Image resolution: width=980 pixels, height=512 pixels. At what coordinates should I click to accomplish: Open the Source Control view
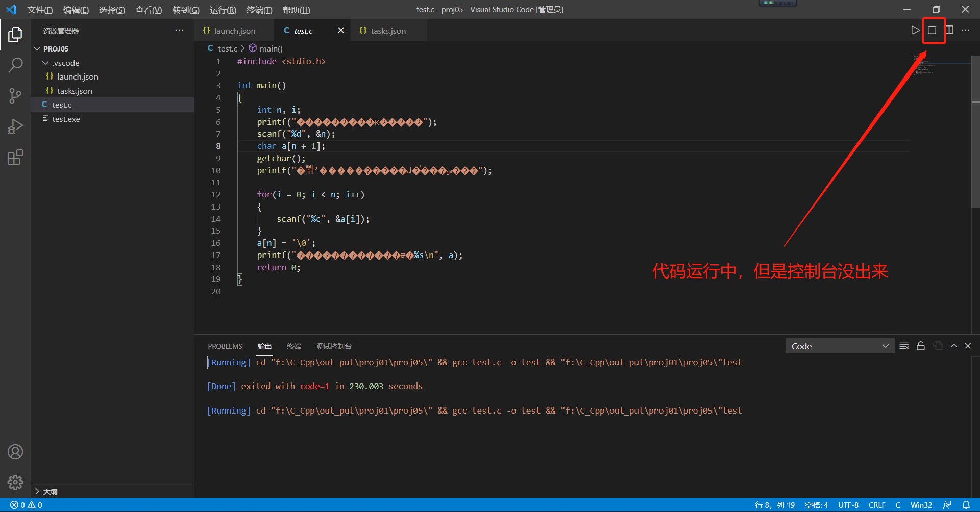15,96
